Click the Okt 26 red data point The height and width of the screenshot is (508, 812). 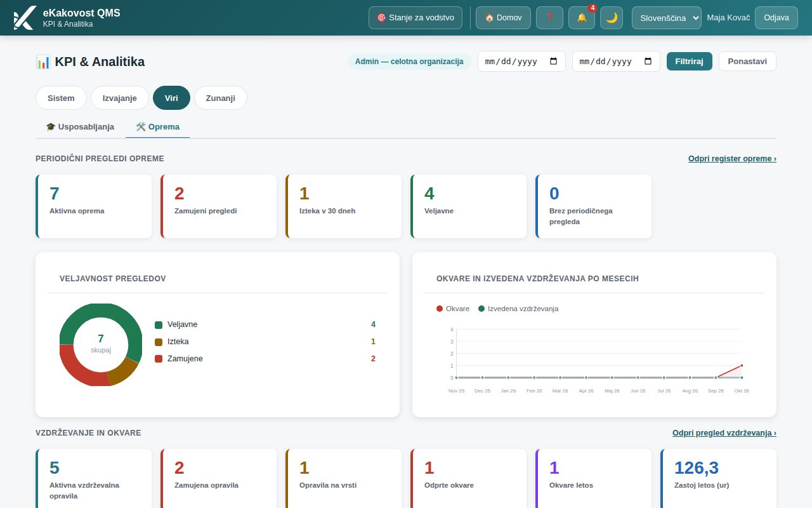coord(742,365)
